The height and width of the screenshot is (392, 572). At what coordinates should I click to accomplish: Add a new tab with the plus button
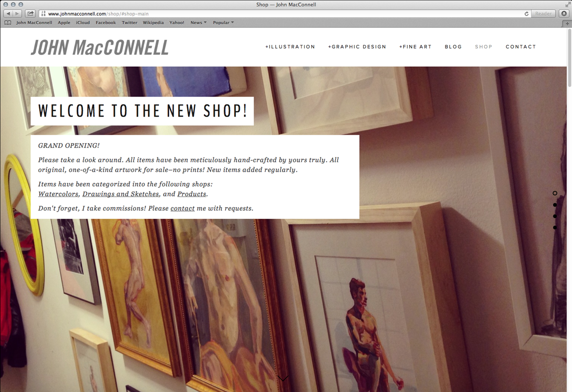tap(567, 24)
